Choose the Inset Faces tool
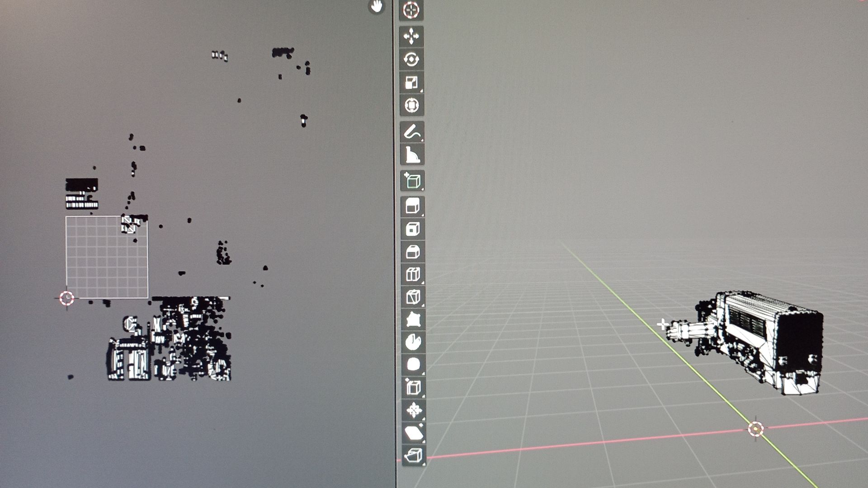This screenshot has width=868, height=488. (412, 229)
